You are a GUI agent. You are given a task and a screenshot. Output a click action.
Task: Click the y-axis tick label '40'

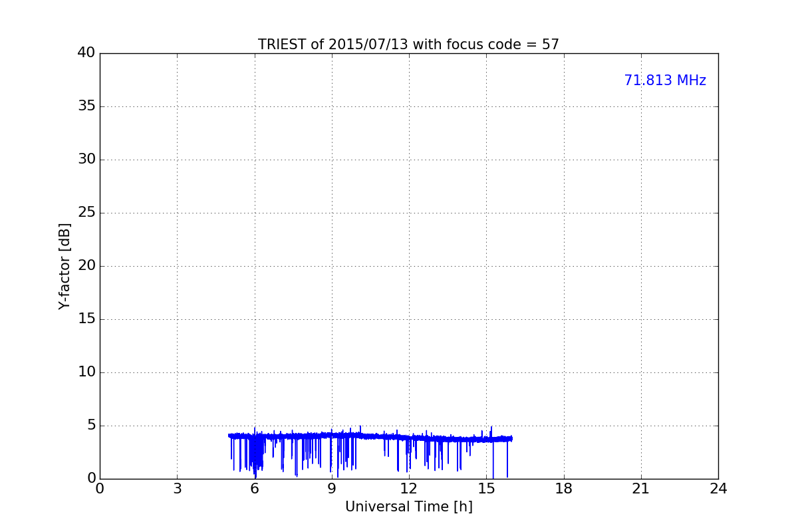86,53
